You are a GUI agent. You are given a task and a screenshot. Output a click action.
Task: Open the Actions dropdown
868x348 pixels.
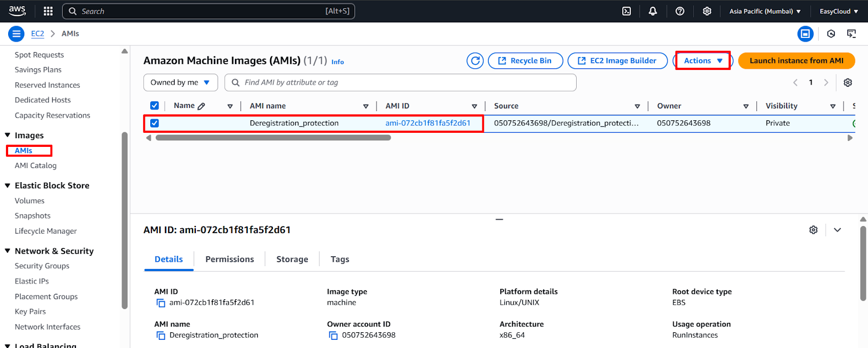point(703,61)
